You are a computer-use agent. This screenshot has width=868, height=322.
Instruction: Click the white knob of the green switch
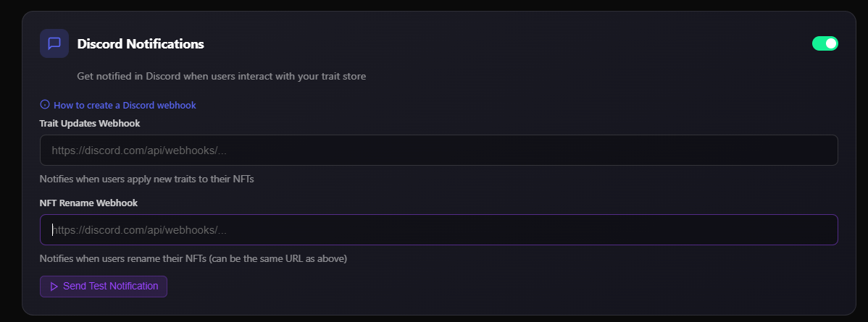[x=831, y=43]
